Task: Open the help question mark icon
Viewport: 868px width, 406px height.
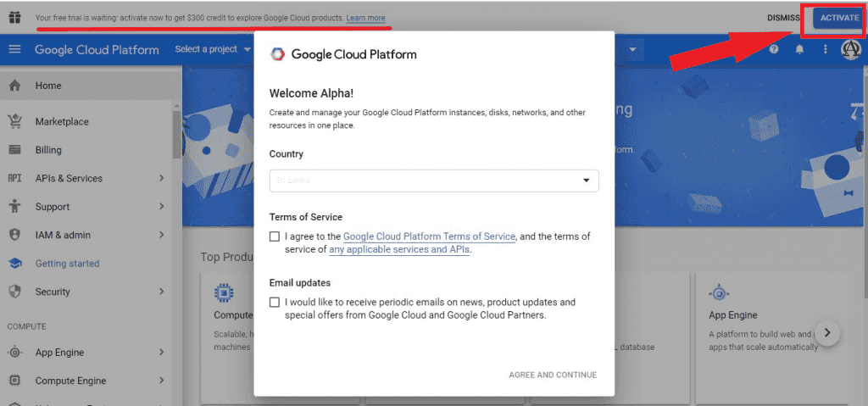Action: tap(774, 49)
